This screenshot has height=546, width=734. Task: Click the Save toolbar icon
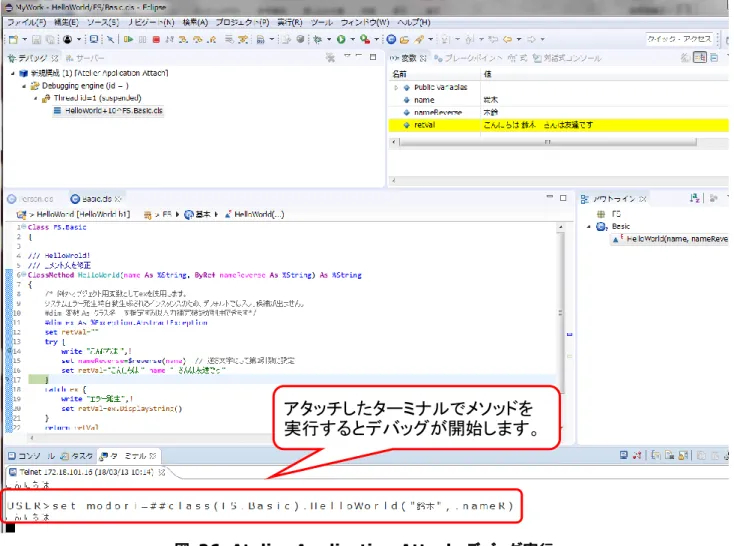[37, 40]
